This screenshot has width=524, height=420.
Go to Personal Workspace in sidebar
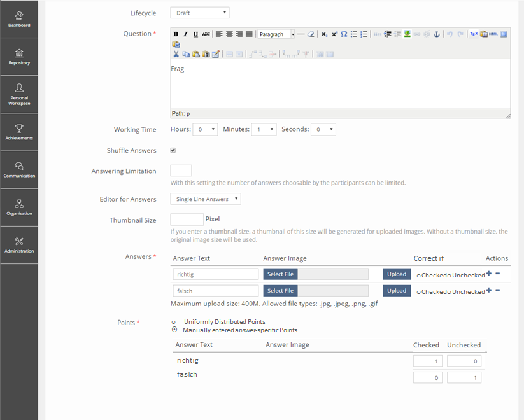click(x=19, y=94)
